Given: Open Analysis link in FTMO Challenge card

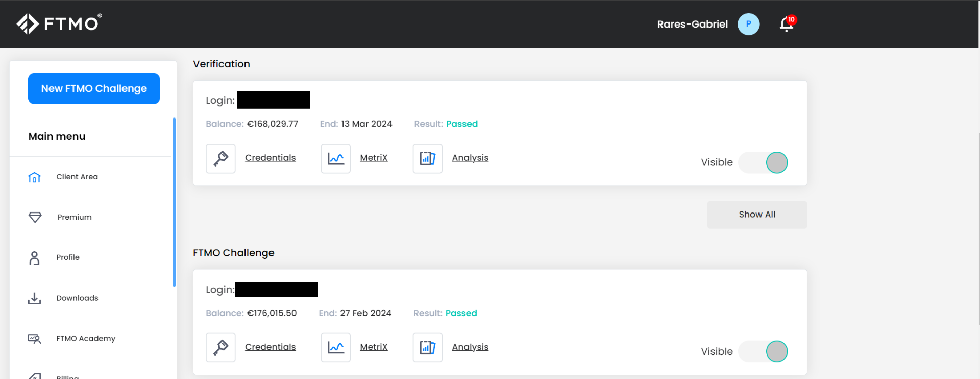Looking at the screenshot, I should point(470,347).
